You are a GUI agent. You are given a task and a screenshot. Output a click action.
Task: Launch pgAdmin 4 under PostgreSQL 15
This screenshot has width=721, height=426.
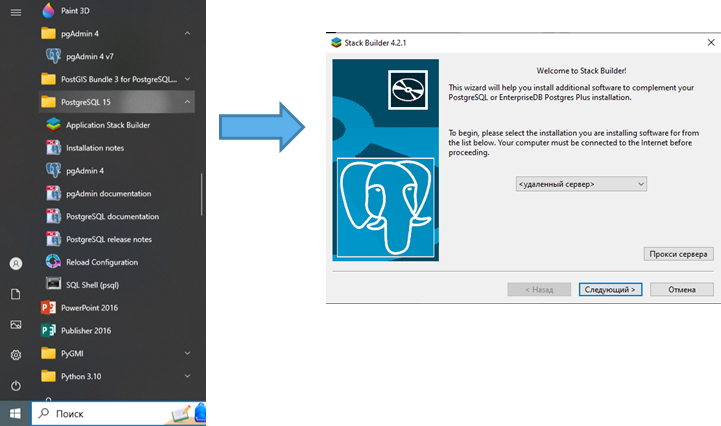pyautogui.click(x=53, y=170)
